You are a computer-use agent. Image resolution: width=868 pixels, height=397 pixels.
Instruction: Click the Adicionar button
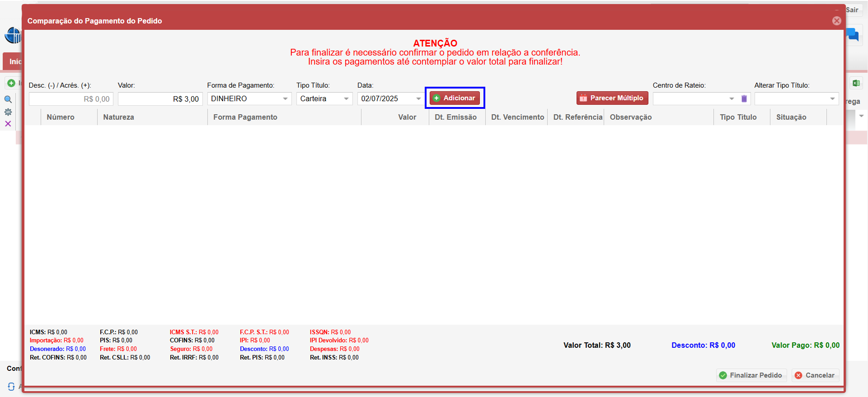coord(455,98)
